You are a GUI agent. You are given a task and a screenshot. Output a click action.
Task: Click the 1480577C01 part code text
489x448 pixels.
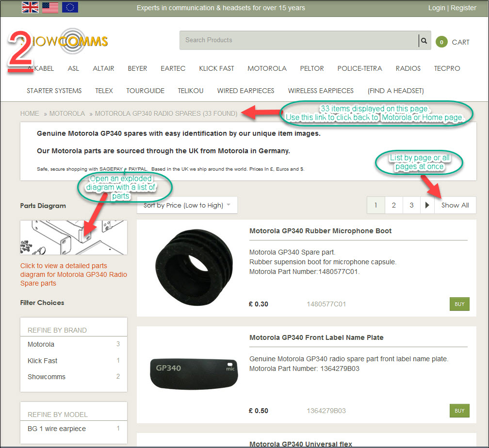click(x=326, y=304)
